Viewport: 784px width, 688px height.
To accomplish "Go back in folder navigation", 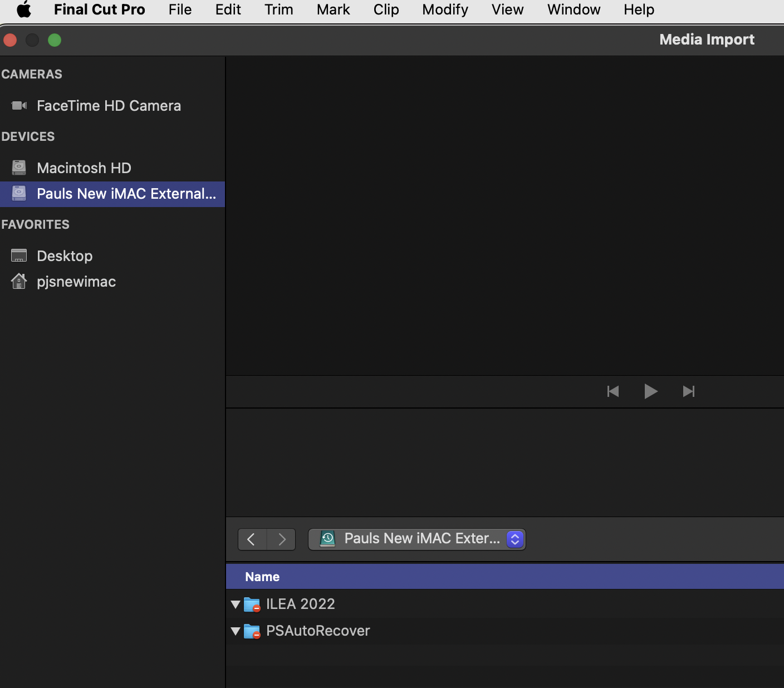I will [x=252, y=539].
